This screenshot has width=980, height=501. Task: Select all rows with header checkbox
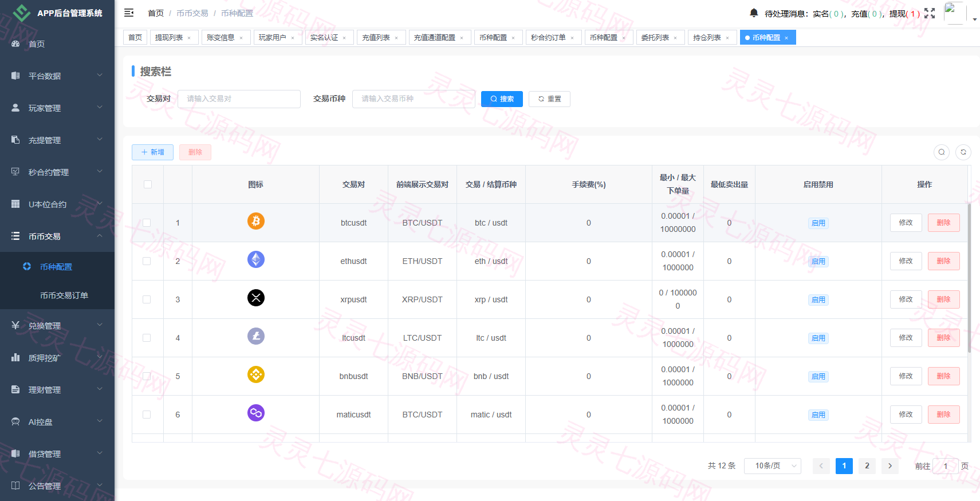click(x=148, y=184)
